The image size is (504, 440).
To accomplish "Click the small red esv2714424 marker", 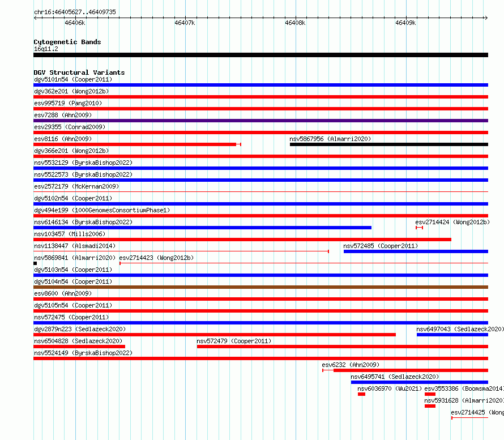I will click(x=419, y=228).
